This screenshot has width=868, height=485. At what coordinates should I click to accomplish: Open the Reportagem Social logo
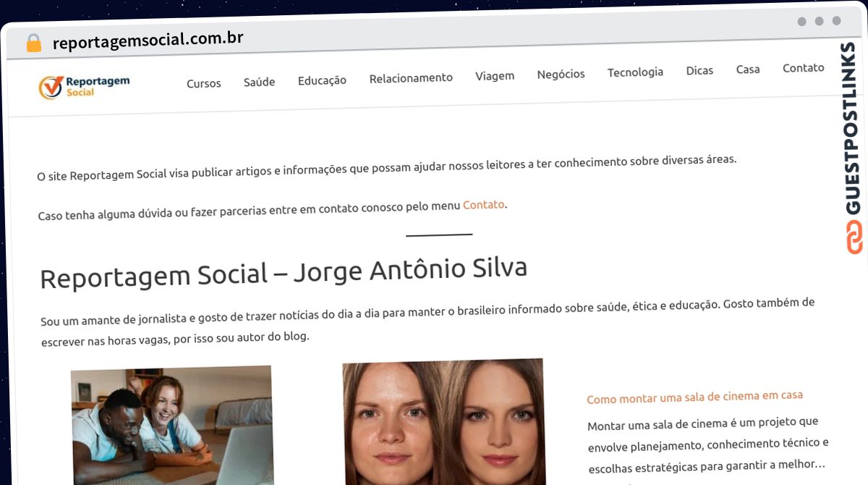tap(84, 86)
